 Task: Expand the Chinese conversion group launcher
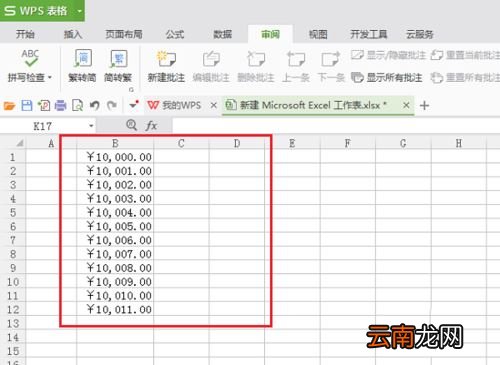131,89
